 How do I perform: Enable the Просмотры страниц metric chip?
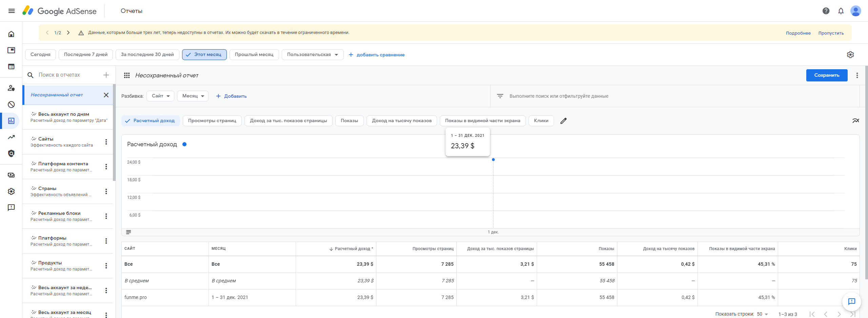[212, 121]
